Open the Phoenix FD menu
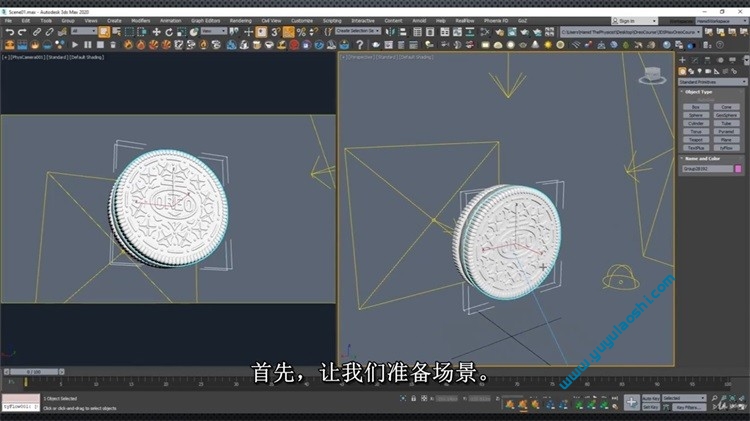The image size is (750, 421). pyautogui.click(x=496, y=21)
